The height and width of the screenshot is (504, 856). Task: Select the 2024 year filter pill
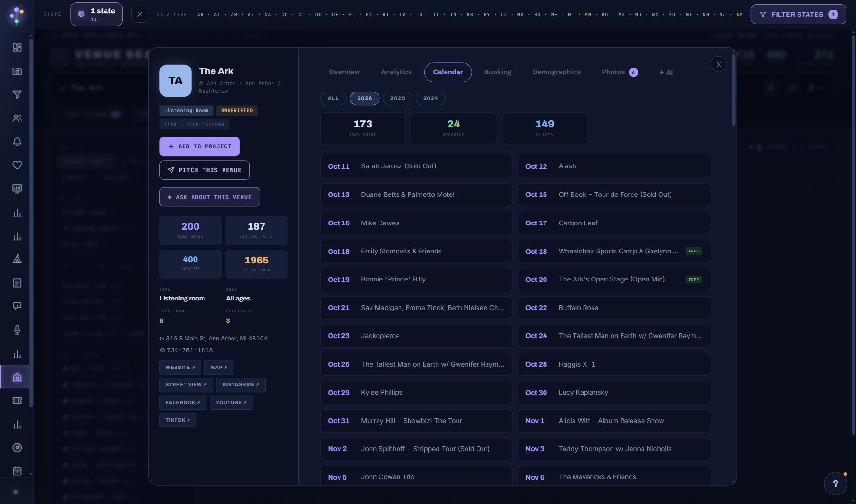tap(430, 98)
